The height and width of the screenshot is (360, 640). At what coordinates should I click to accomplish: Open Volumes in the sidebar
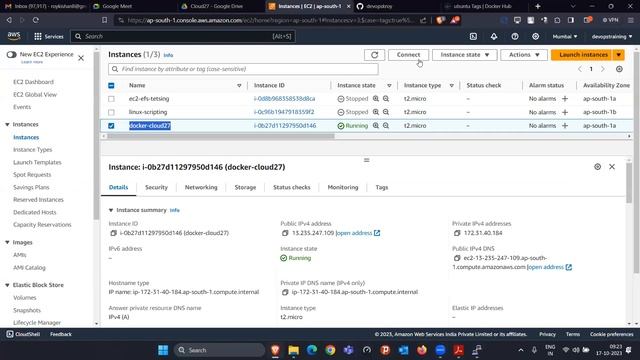point(24,298)
